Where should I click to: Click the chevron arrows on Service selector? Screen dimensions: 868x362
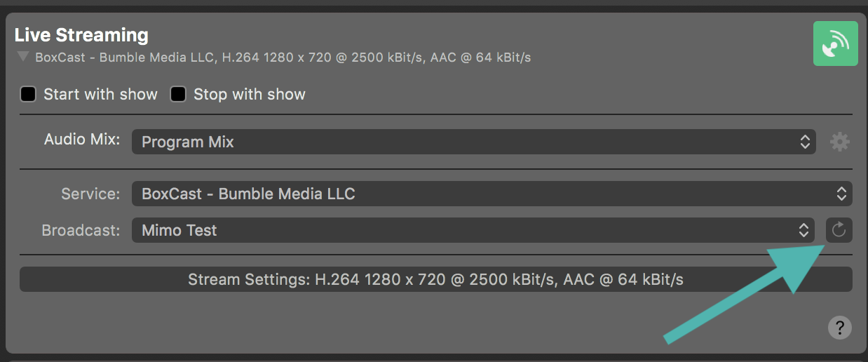tap(841, 194)
